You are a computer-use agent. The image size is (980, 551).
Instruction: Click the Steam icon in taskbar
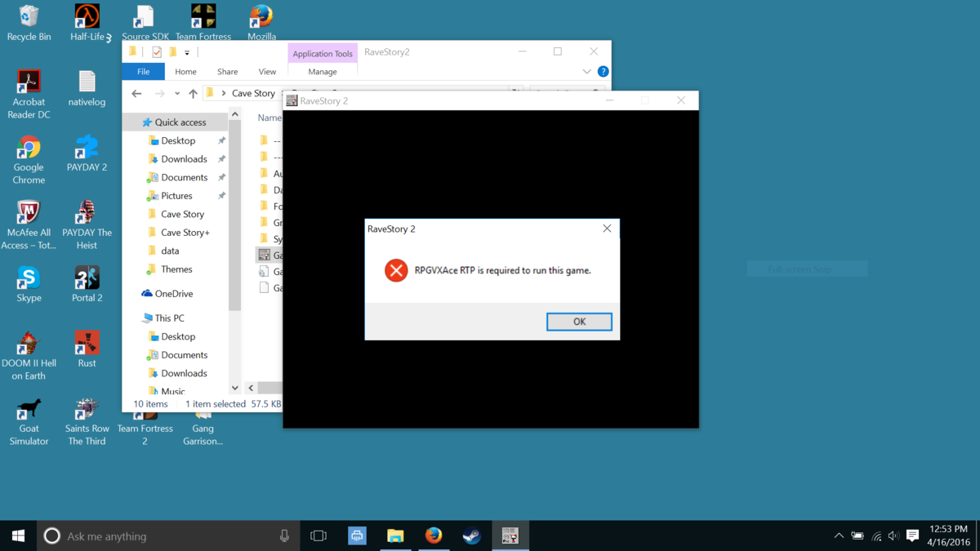pos(471,535)
